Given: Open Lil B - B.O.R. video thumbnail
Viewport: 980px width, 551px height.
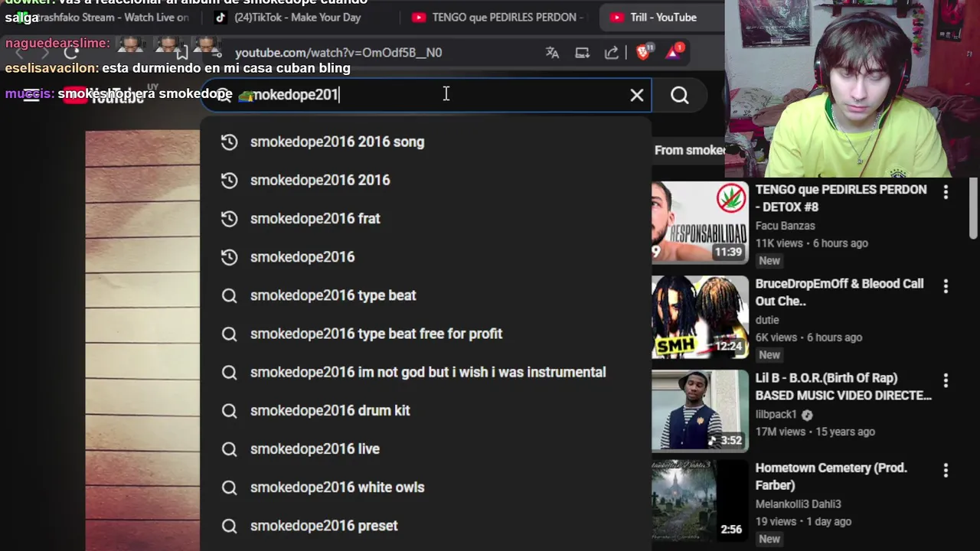Looking at the screenshot, I should (x=700, y=411).
